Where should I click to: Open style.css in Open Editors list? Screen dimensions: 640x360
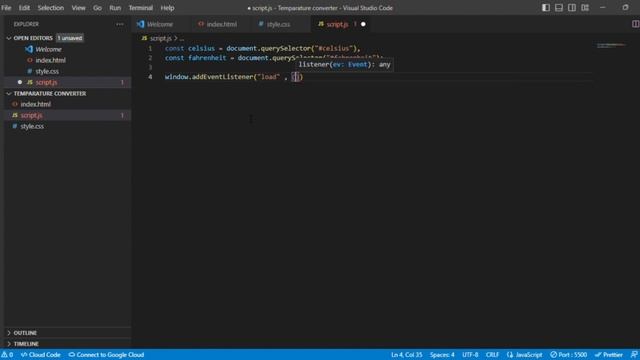click(67, 71)
